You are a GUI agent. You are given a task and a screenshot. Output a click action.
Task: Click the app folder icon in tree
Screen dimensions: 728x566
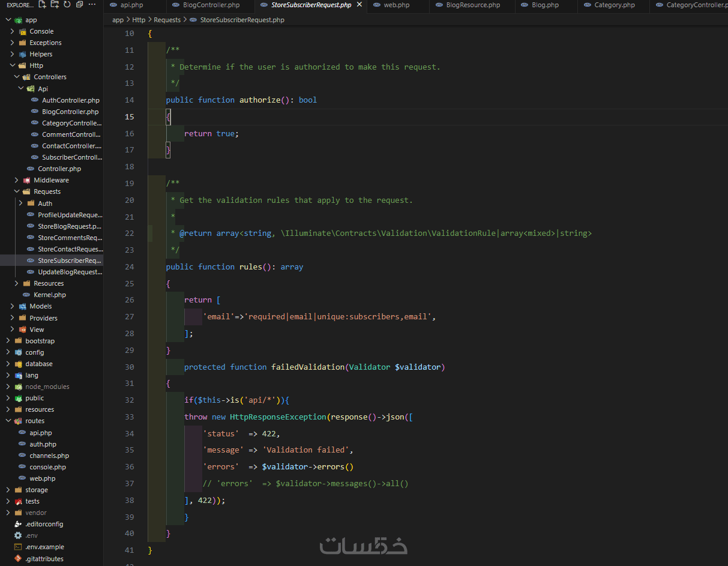point(18,20)
